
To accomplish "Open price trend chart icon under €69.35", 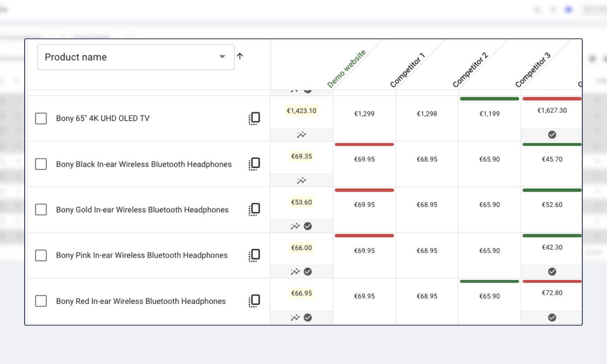I will pyautogui.click(x=301, y=181).
